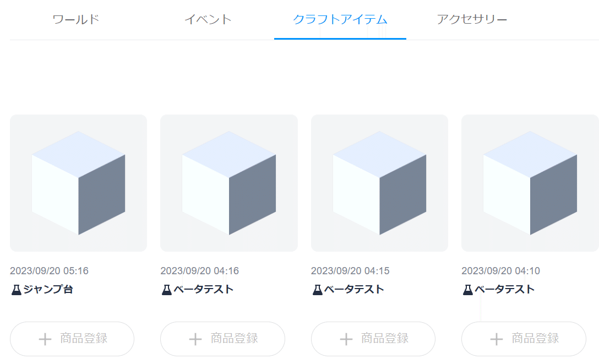Click the flask icon of 04:10 ベータテスト
This screenshot has height=364, width=599.
(x=467, y=290)
